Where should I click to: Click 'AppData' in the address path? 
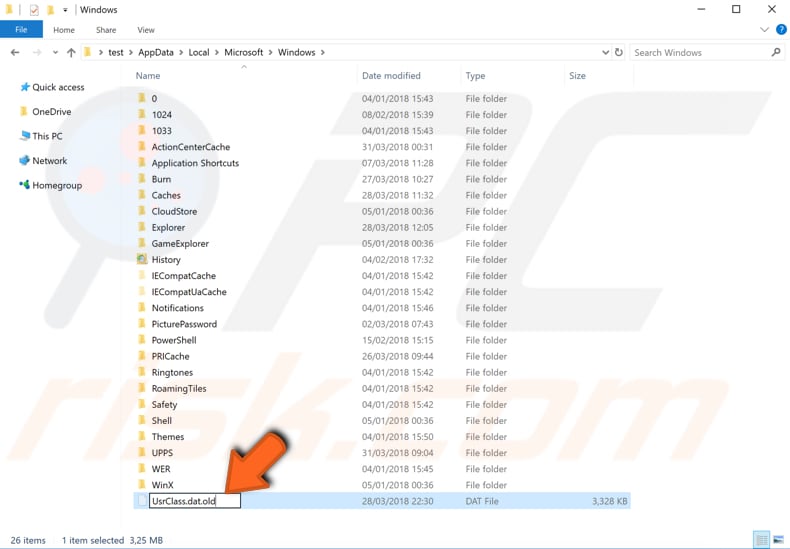point(156,52)
